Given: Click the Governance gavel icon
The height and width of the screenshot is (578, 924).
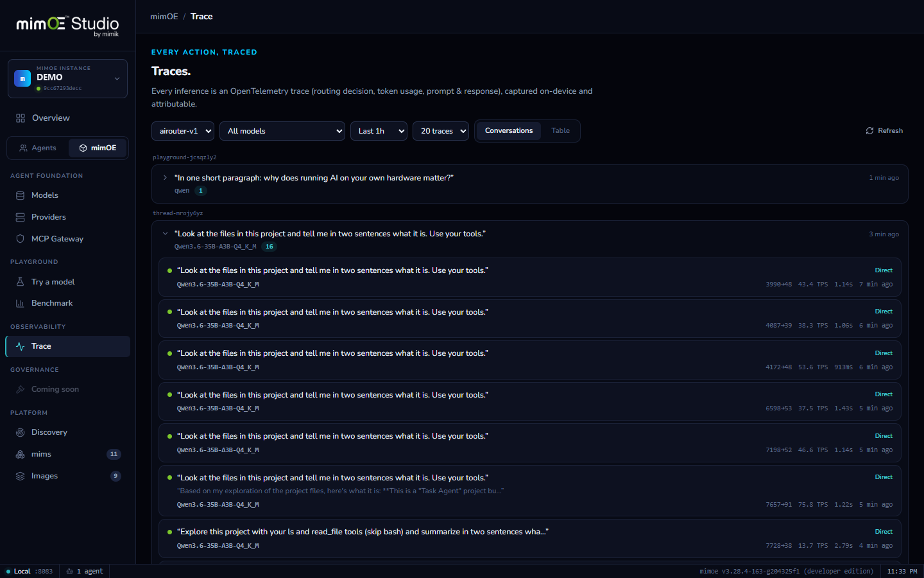Looking at the screenshot, I should 21,389.
